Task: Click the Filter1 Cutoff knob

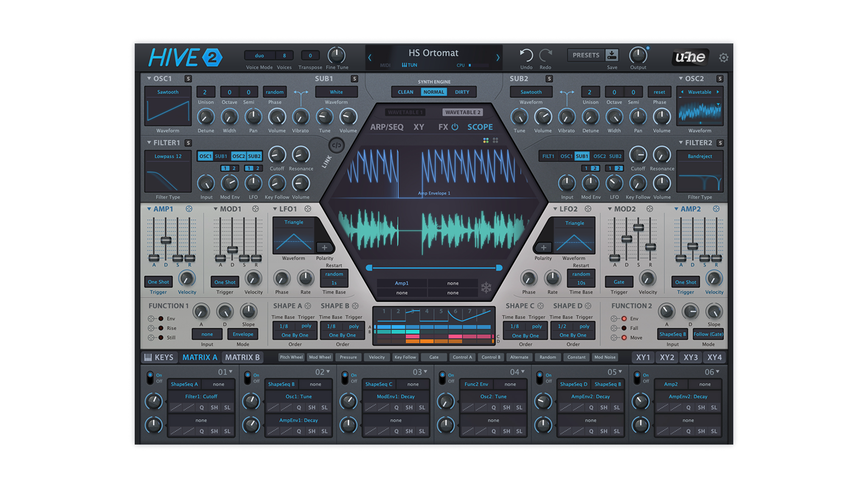Action: (x=277, y=155)
